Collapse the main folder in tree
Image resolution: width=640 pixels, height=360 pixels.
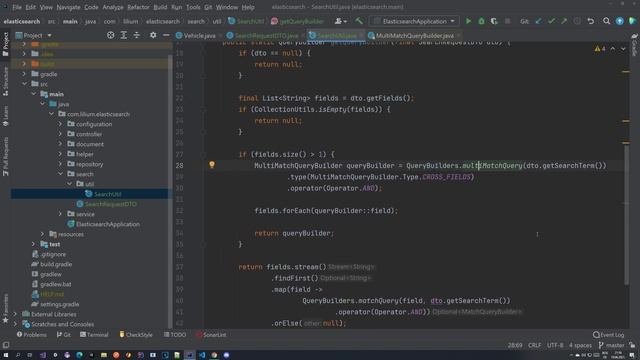tap(34, 94)
